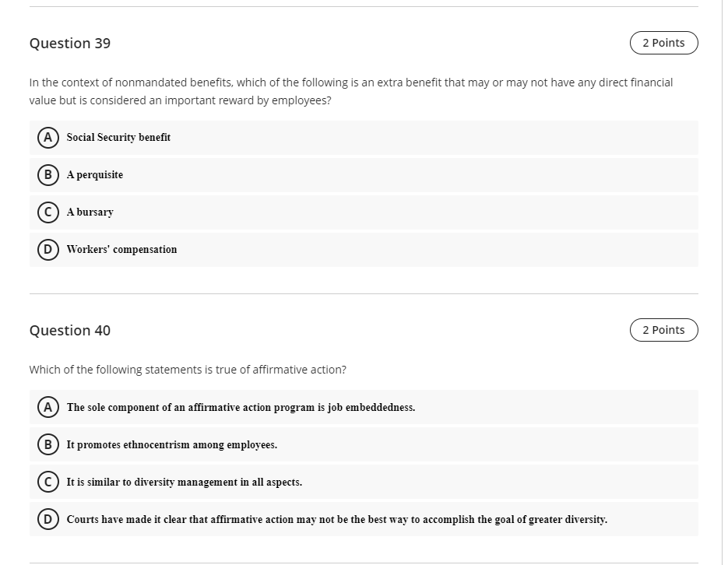
Task: Click the Question 40 heading
Action: click(69, 331)
